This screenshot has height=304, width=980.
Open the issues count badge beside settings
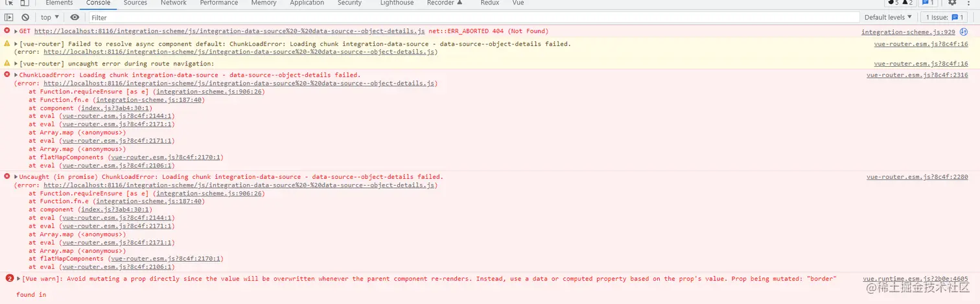[x=927, y=3]
